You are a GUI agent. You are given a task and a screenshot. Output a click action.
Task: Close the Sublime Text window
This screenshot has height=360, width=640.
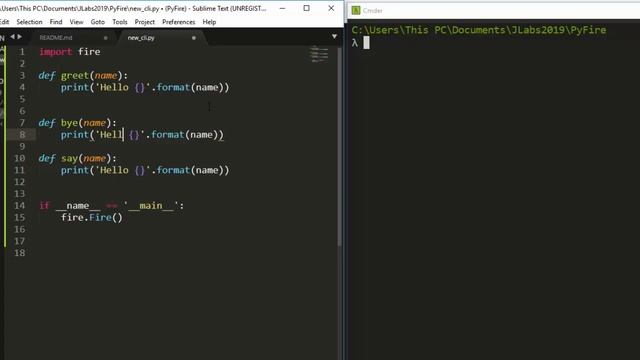331,8
